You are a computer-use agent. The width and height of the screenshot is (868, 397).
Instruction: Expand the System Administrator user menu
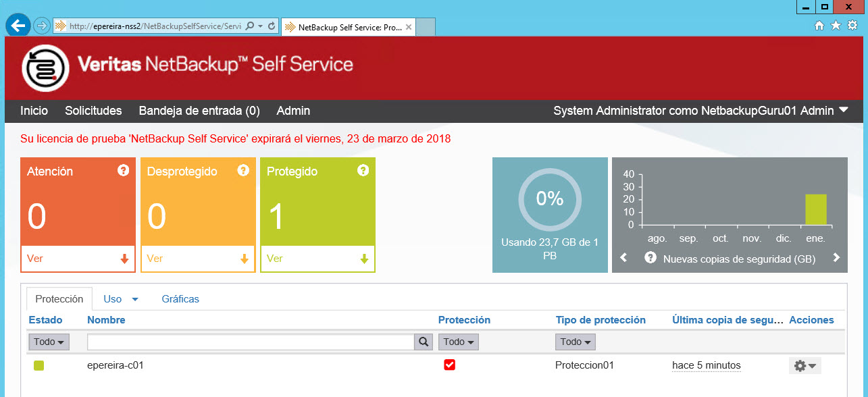click(843, 110)
